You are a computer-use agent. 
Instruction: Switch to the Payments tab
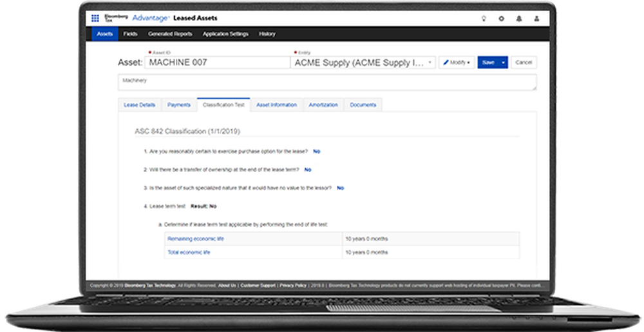pyautogui.click(x=178, y=105)
